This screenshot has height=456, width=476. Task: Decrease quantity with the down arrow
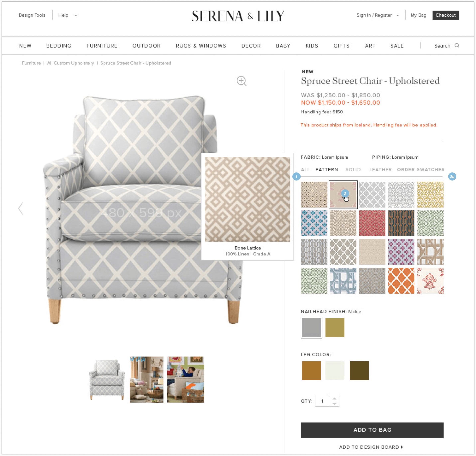click(x=334, y=404)
